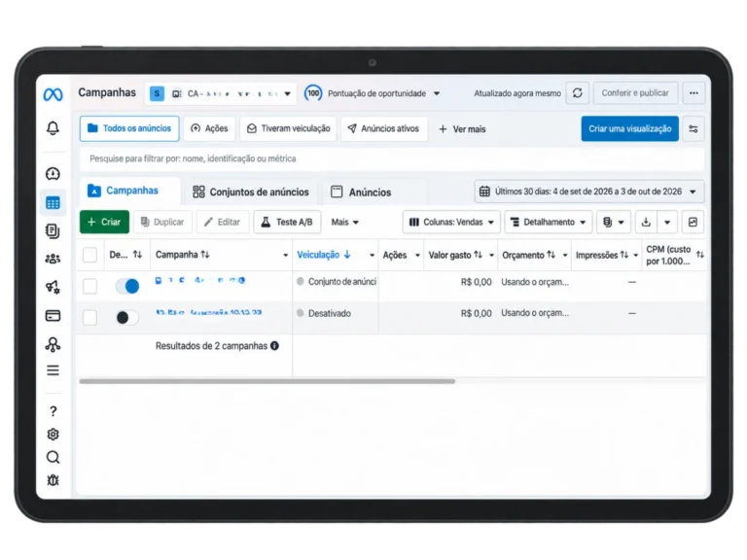Click the search magnifier in sidebar
747x560 pixels.
(x=53, y=458)
